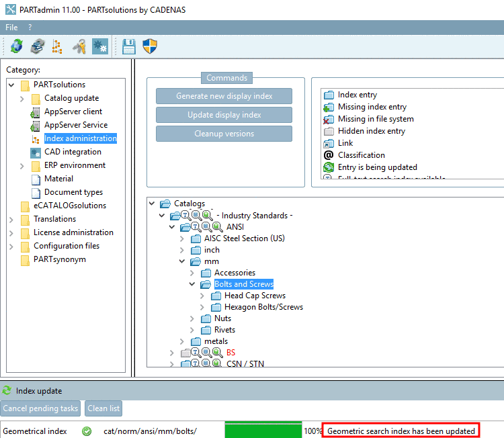Image resolution: width=504 pixels, height=438 pixels.
Task: Click the Bolts and Screws folder icon
Action: coord(206,284)
